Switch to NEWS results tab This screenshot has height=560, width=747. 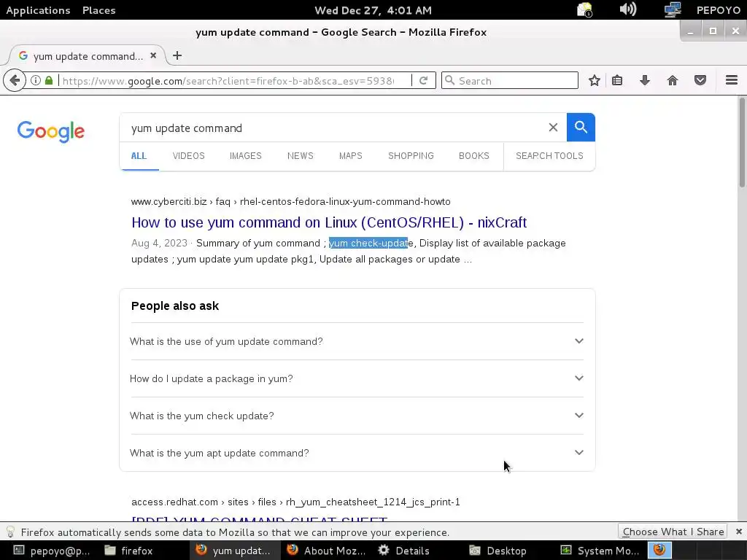[x=300, y=156]
